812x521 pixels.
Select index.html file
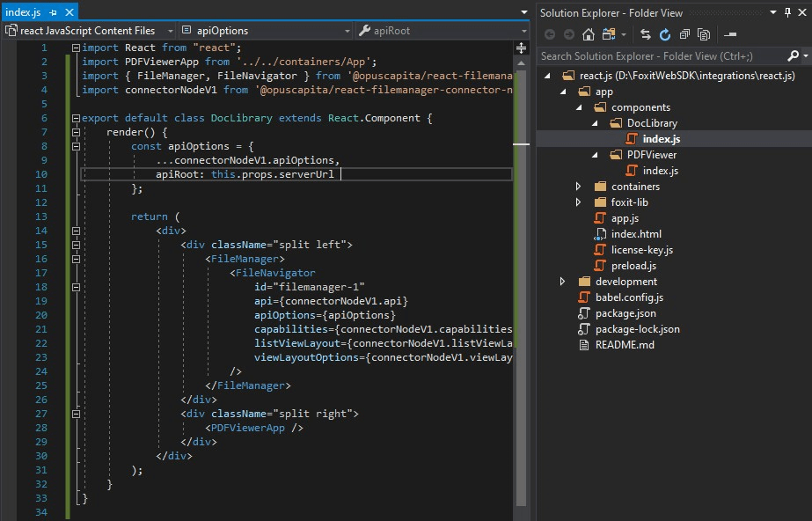tap(636, 234)
